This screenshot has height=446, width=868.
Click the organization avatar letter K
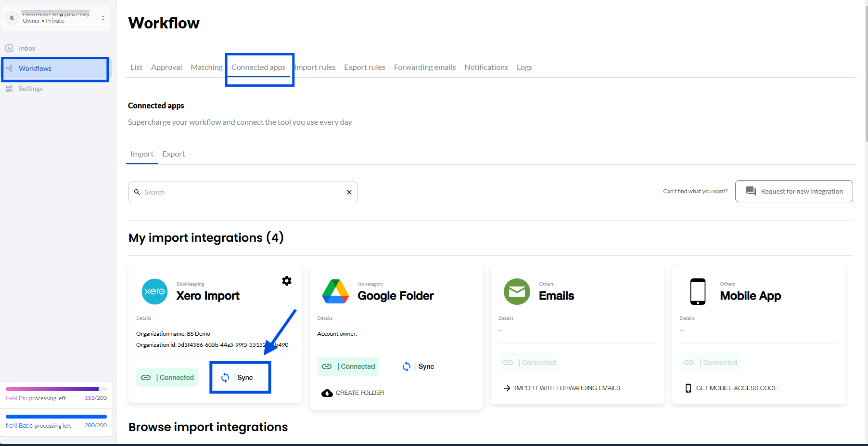tap(12, 18)
